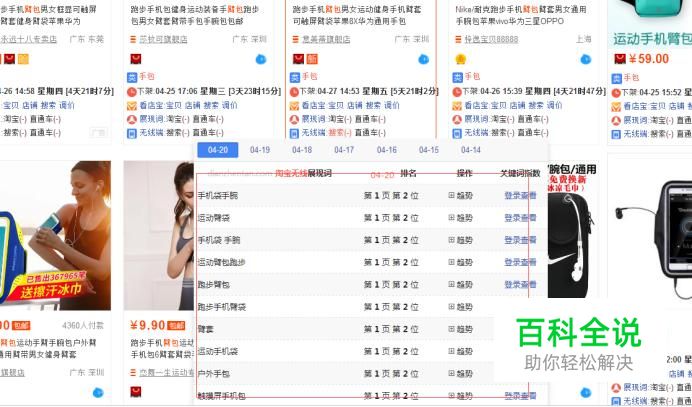The width and height of the screenshot is (692, 407).
Task: Click the red Tmall badge under 莎拉可旗舰店
Action: click(x=135, y=59)
